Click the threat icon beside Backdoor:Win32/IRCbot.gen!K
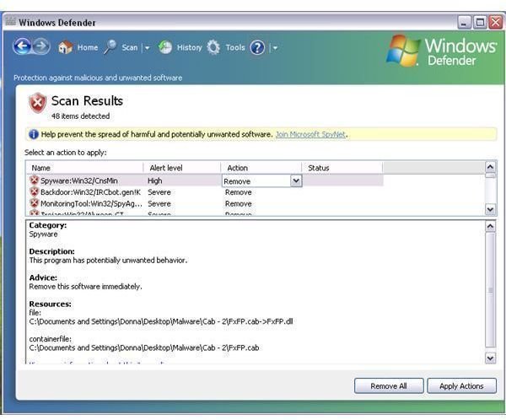This screenshot has width=506, height=420. (x=35, y=191)
